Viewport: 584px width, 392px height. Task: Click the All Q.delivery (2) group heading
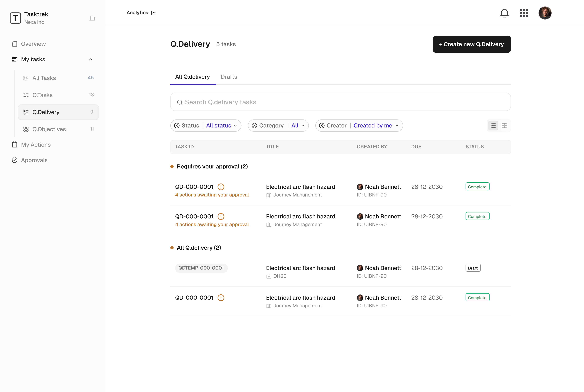[199, 248]
